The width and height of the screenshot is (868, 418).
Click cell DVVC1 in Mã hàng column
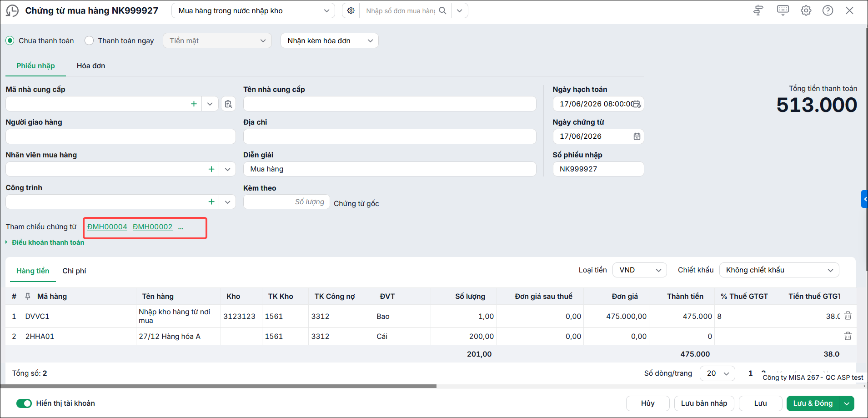[x=80, y=316]
